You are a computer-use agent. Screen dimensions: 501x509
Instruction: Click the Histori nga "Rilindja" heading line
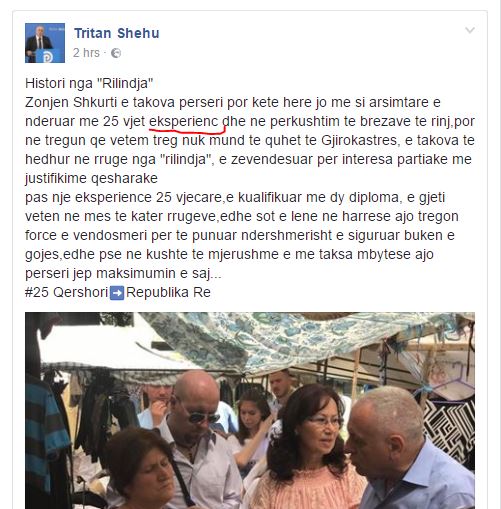(x=89, y=83)
